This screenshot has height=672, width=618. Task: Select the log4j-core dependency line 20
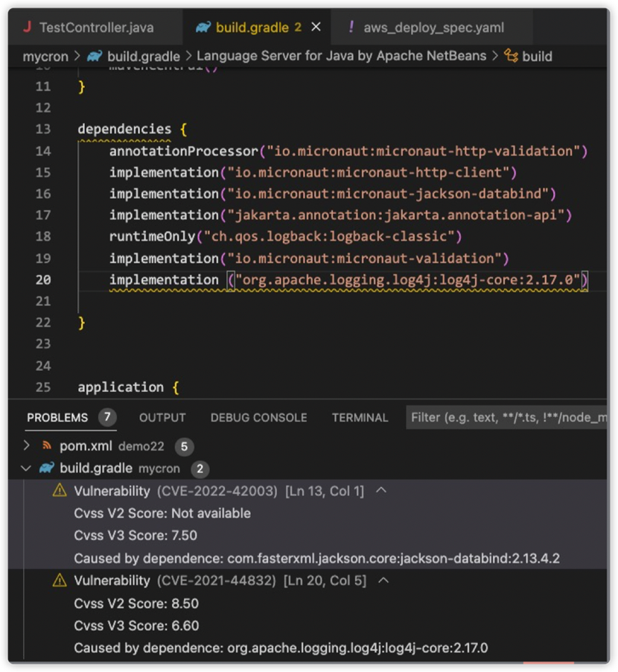(348, 280)
